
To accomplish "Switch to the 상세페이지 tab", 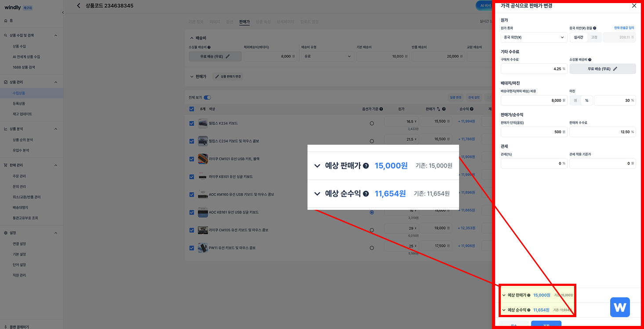I will coord(286,22).
